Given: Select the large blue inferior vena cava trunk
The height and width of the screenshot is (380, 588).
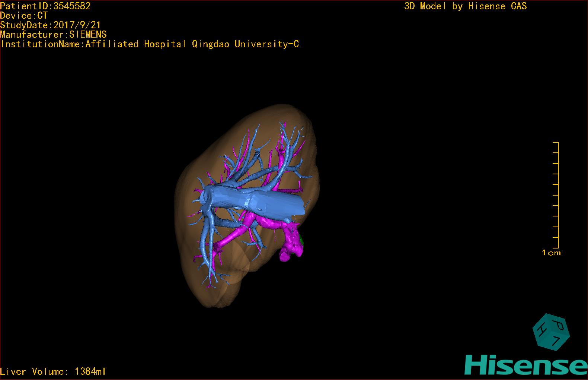Looking at the screenshot, I should click(261, 204).
